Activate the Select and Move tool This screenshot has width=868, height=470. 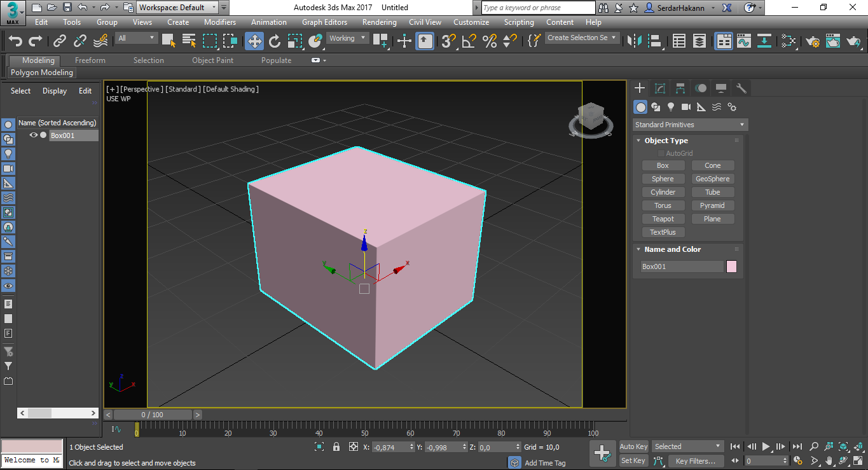254,41
